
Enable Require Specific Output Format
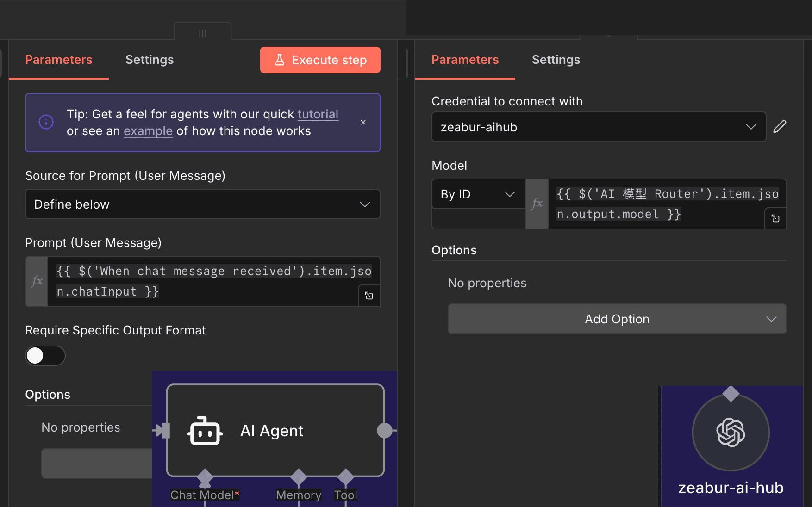(x=45, y=355)
